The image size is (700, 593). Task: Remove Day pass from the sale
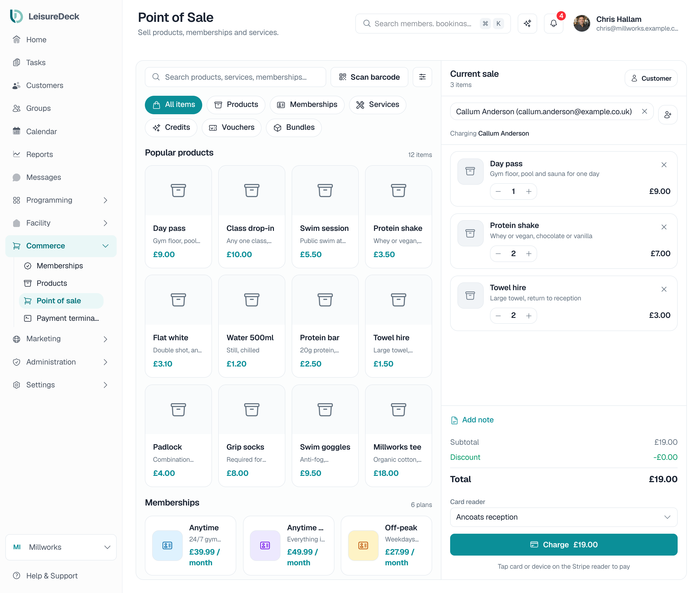(x=664, y=165)
